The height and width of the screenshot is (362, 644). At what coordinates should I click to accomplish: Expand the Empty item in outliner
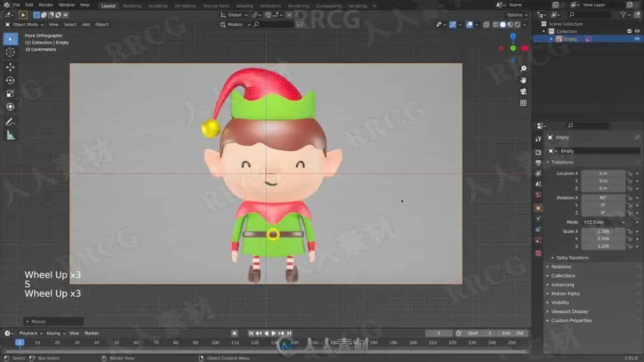tap(551, 39)
